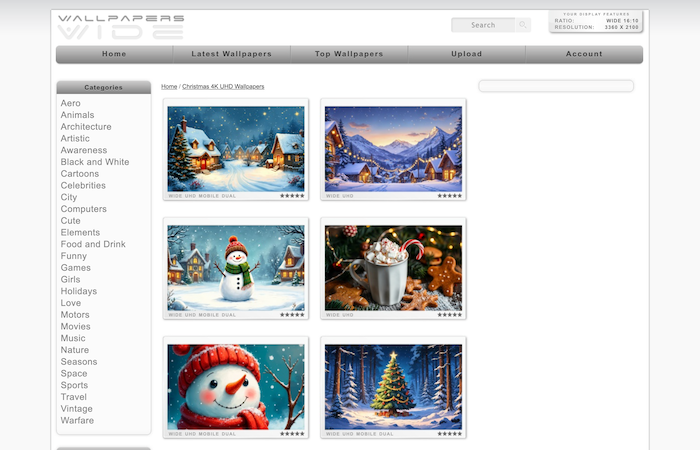Screen dimensions: 700x450
Task: Open mountain village sunset wallpaper thumbnail
Action: pyautogui.click(x=393, y=149)
